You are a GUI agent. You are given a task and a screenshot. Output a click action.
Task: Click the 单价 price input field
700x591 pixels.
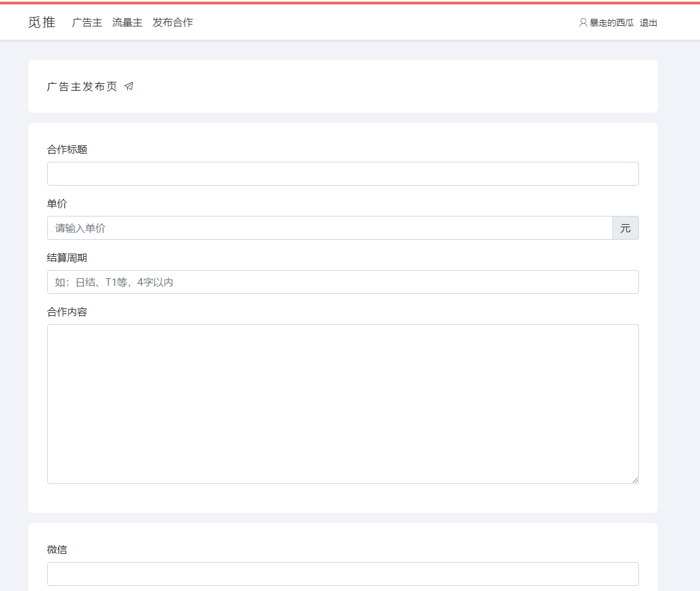329,228
